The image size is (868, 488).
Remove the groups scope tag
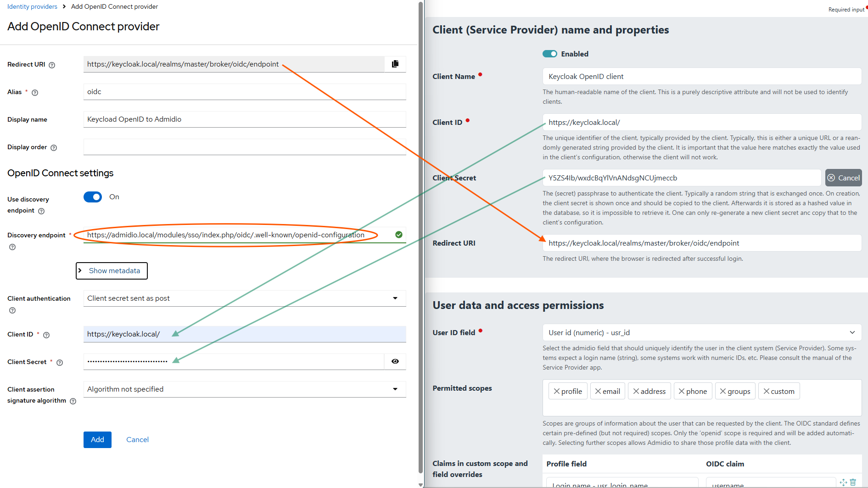click(723, 391)
